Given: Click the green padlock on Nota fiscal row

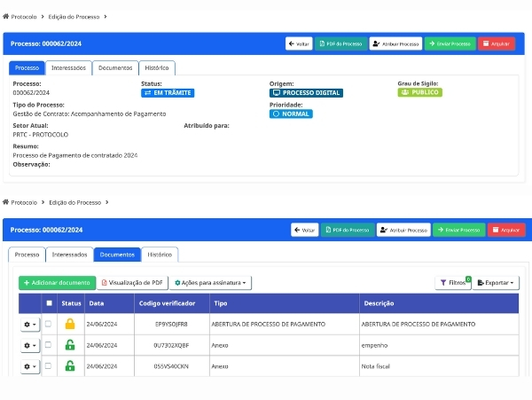Looking at the screenshot, I should tap(70, 365).
